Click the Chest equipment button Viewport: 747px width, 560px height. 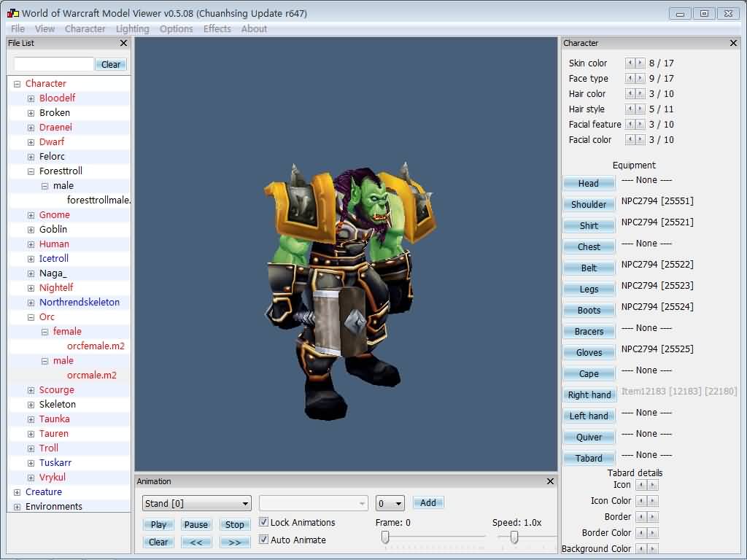[589, 246]
